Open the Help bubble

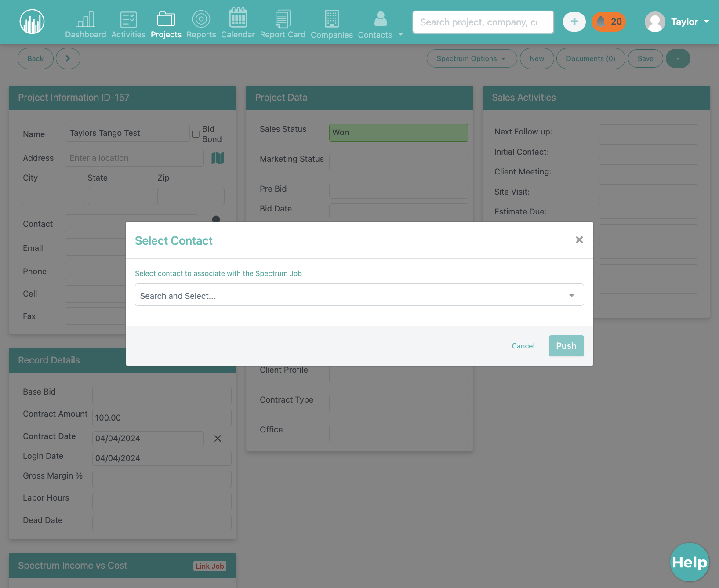pyautogui.click(x=690, y=562)
